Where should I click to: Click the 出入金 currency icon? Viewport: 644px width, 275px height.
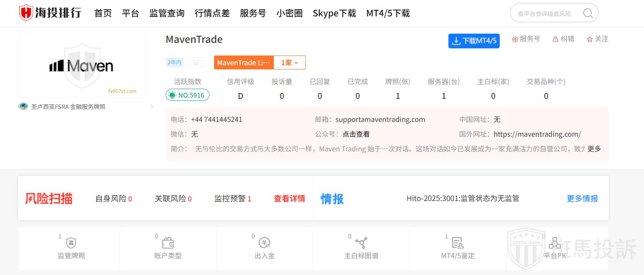click(265, 243)
